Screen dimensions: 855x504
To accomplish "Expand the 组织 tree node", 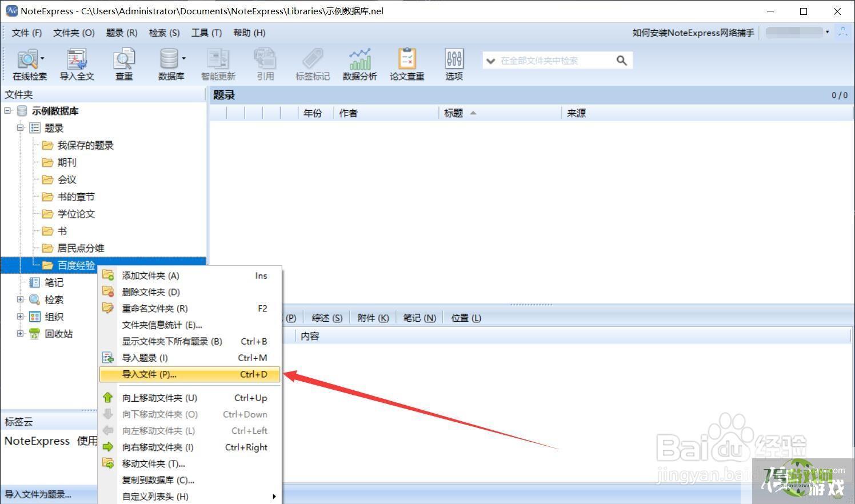I will click(20, 317).
